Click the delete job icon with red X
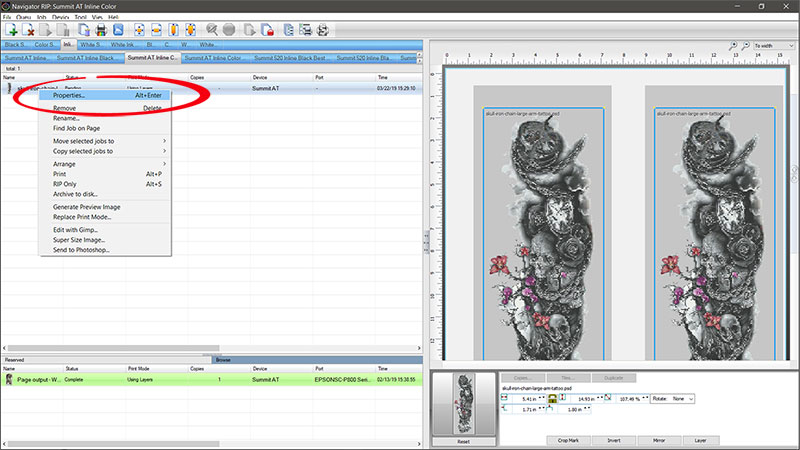 pos(29,30)
